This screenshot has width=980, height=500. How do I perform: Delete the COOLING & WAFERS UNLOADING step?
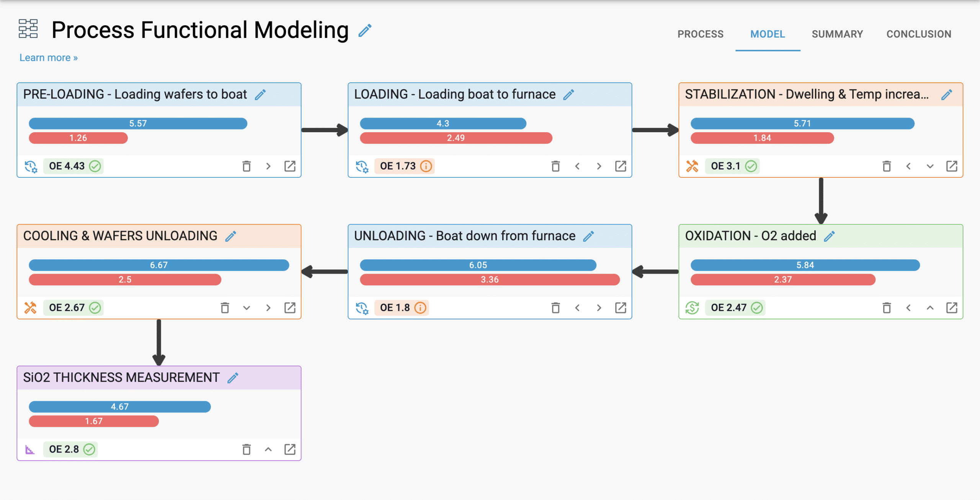coord(225,308)
